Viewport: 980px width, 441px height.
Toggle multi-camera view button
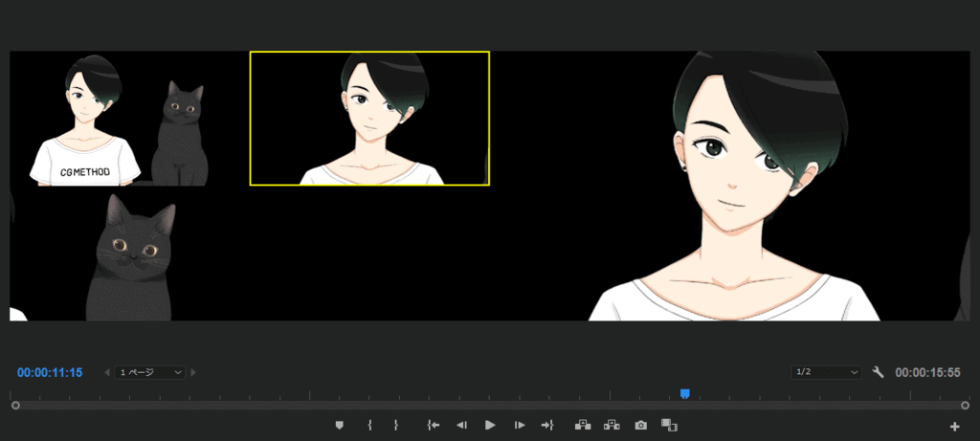pos(669,425)
